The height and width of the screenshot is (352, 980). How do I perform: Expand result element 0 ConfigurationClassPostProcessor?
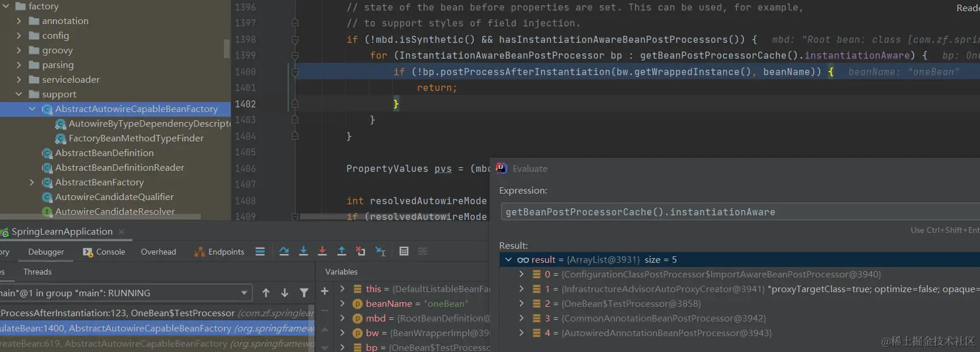click(521, 275)
